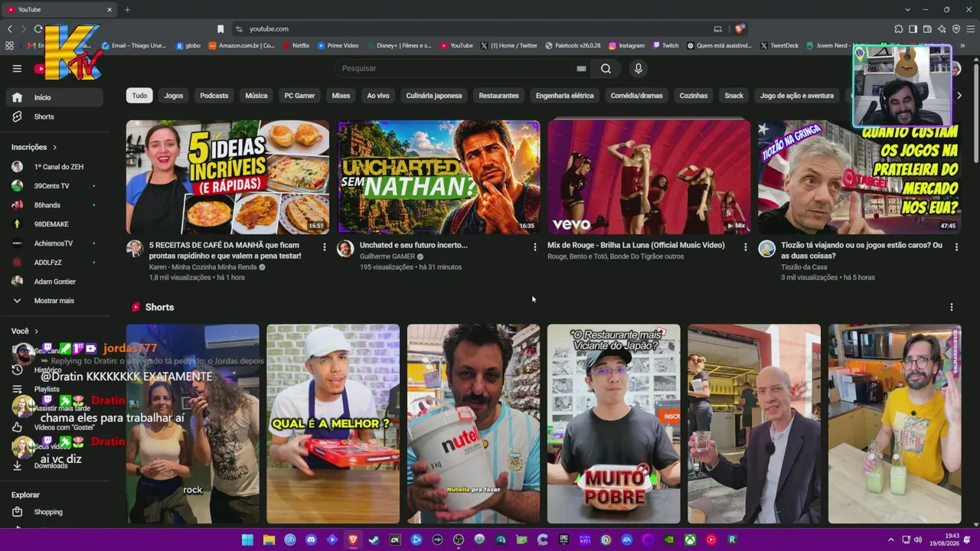The height and width of the screenshot is (551, 980).
Task: Open the AchismosTV subscription
Action: click(54, 243)
